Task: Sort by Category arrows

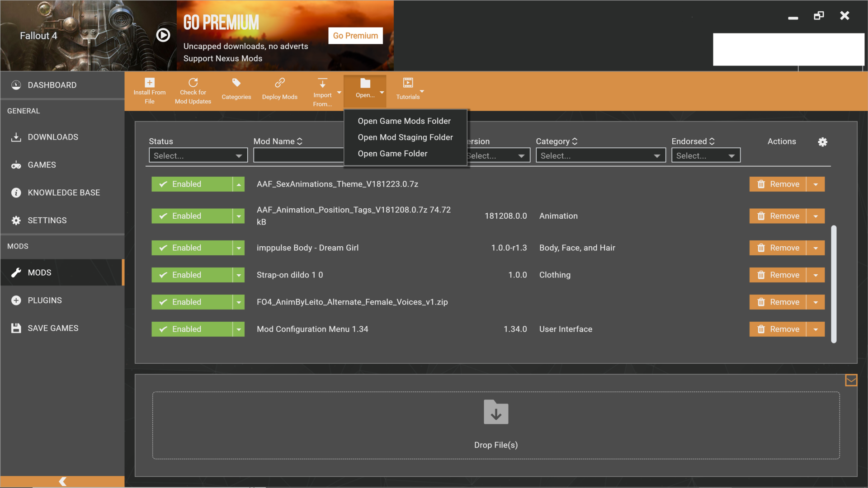Action: coord(575,141)
